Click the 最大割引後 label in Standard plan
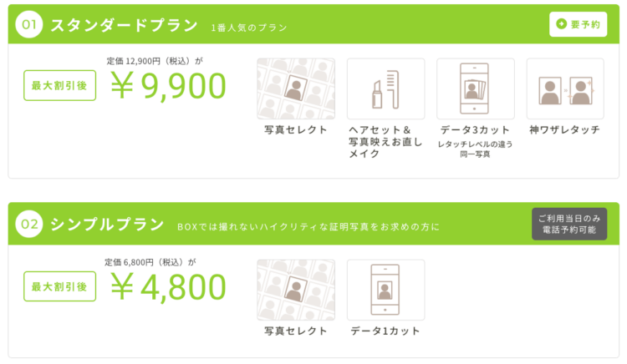Image resolution: width=627 pixels, height=364 pixels. click(x=59, y=85)
